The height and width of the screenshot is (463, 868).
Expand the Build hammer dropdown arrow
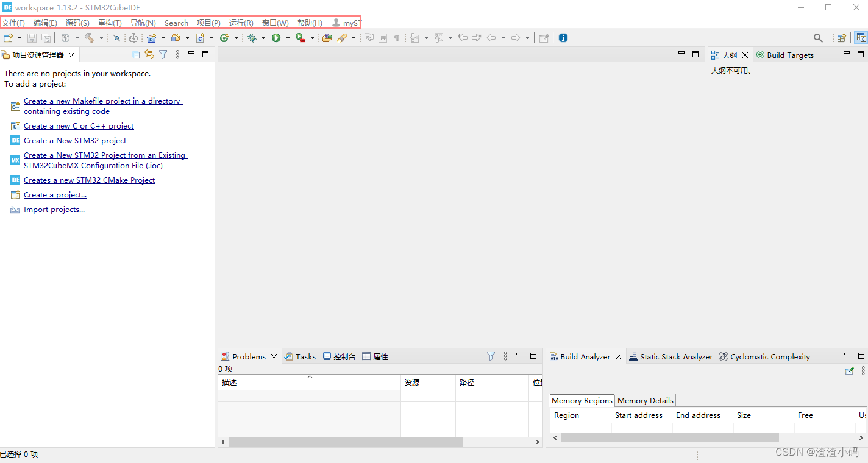[101, 38]
